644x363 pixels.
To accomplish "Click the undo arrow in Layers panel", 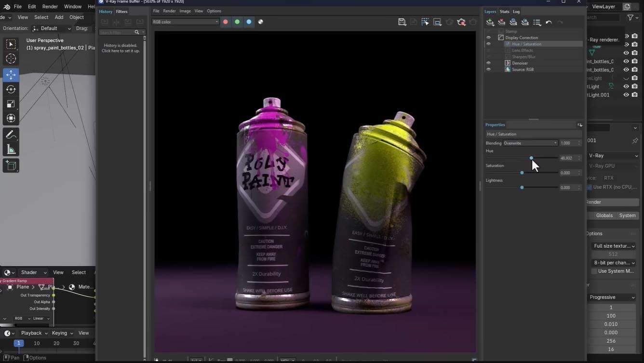I will [x=549, y=22].
